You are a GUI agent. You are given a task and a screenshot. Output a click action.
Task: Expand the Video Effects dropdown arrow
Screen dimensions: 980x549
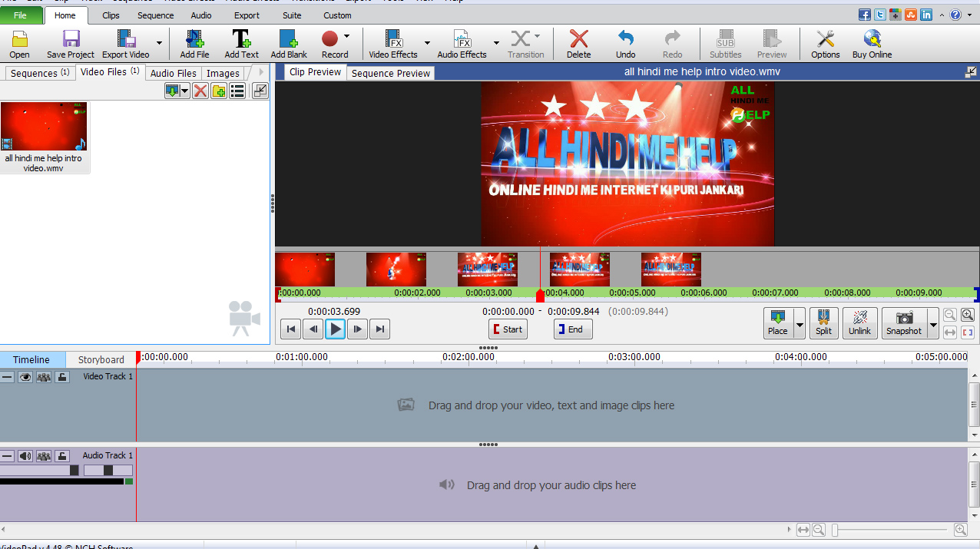427,43
